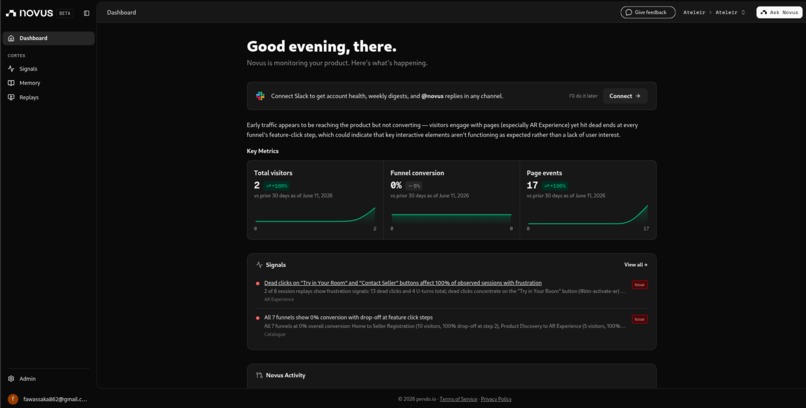
Task: Open the Total visitors metric card
Action: click(315, 200)
